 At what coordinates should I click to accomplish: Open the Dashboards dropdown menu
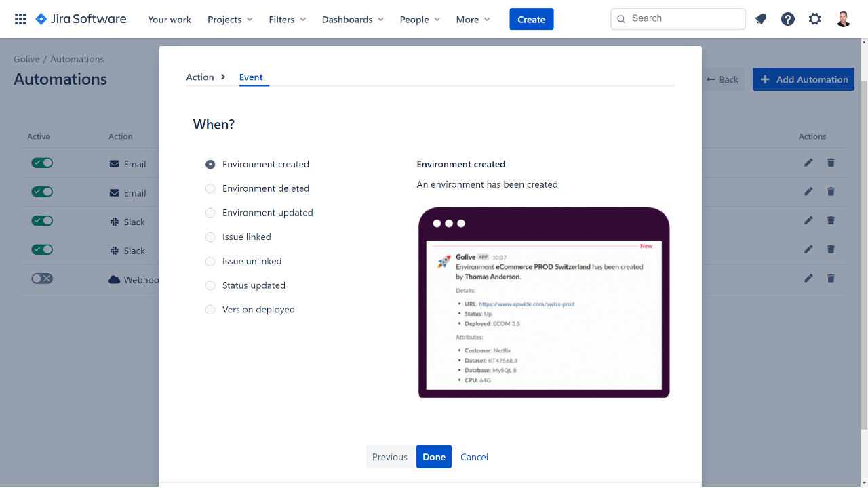(353, 20)
